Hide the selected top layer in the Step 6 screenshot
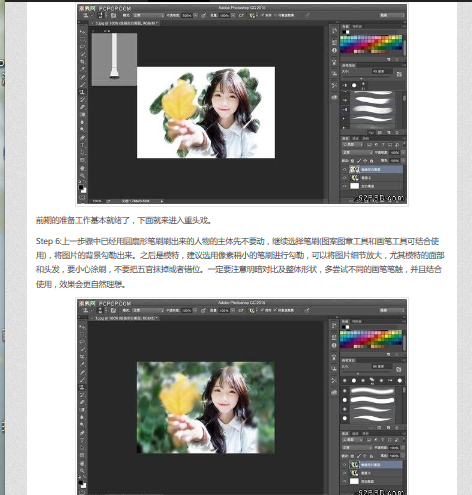 pos(345,464)
